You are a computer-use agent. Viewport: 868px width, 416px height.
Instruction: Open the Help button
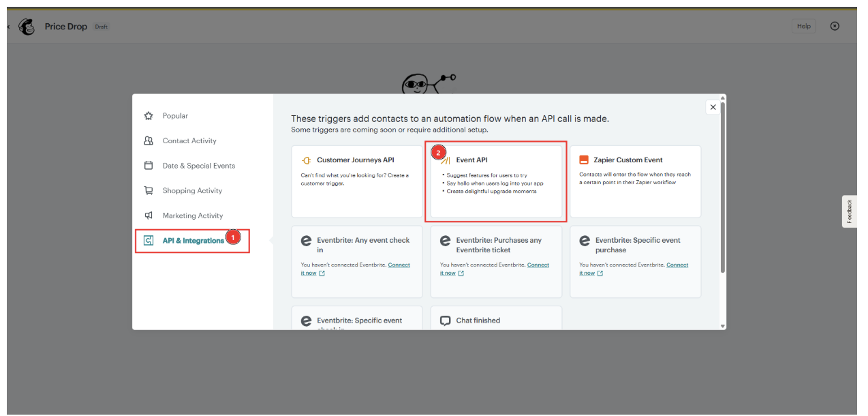tap(804, 26)
